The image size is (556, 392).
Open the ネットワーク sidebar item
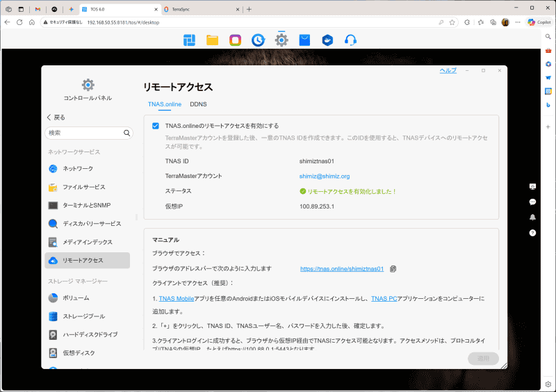click(88, 168)
